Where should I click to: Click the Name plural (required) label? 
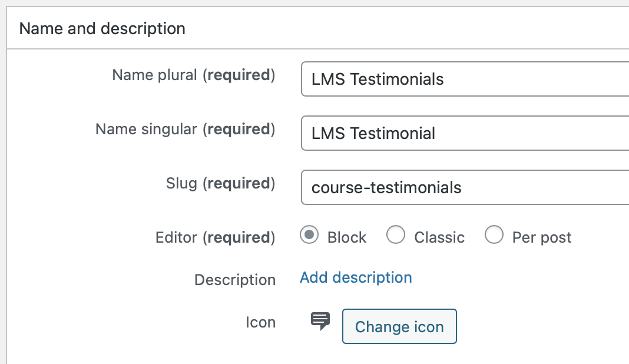pos(194,75)
